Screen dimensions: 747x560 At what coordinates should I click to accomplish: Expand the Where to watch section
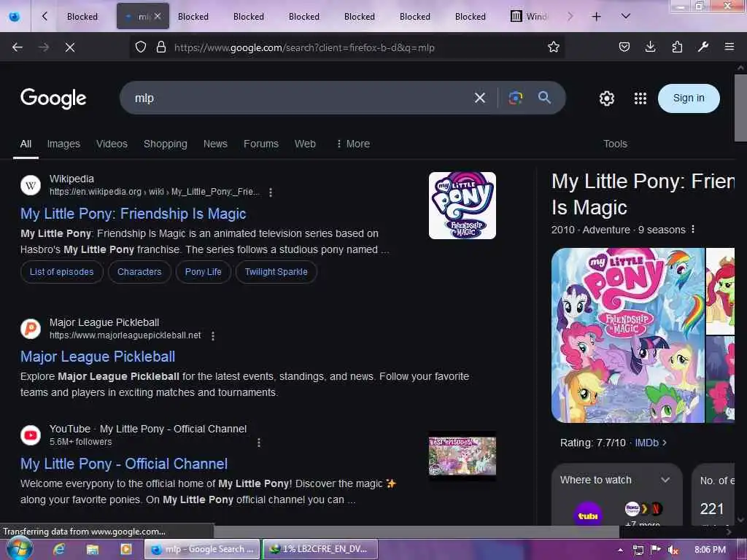coord(616,480)
